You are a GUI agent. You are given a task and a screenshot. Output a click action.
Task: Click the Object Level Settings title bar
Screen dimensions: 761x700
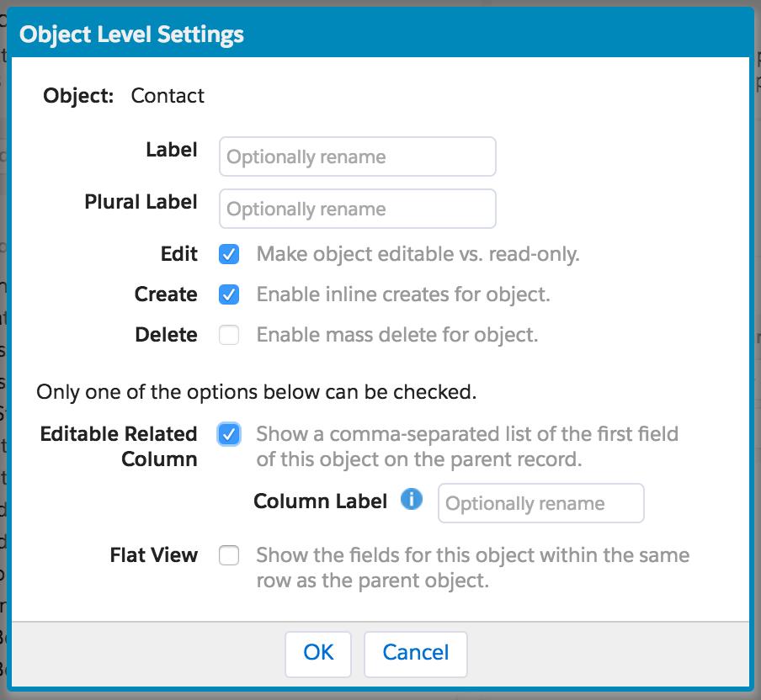point(131,34)
